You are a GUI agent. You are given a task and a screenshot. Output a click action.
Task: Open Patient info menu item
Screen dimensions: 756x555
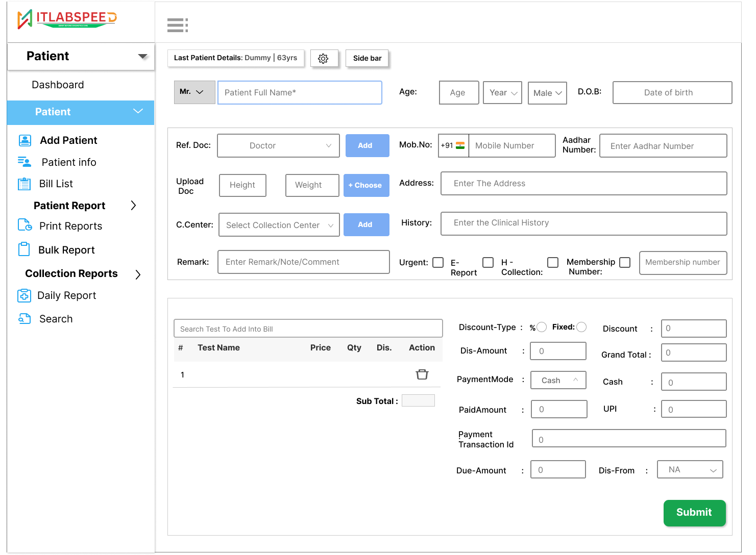(x=69, y=162)
